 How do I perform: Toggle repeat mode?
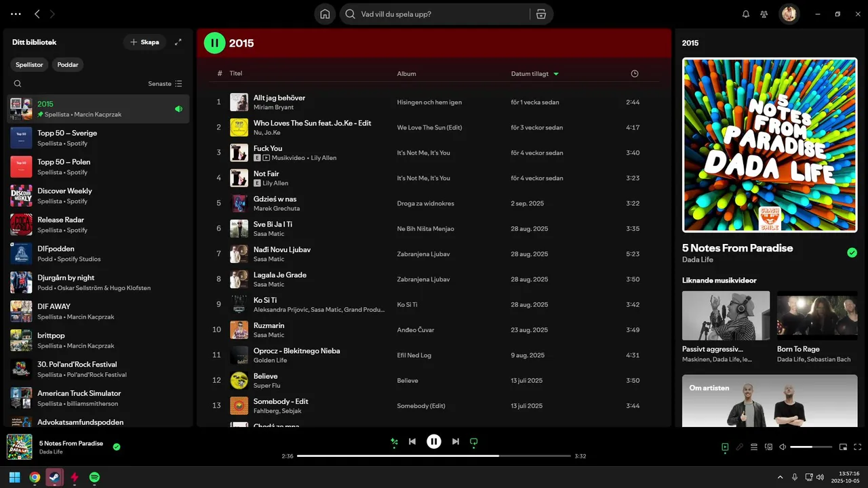click(474, 442)
